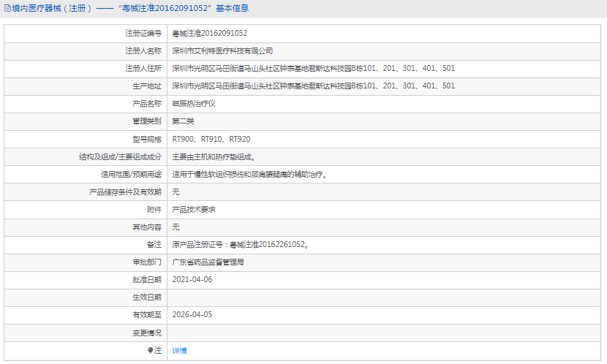The image size is (607, 364).
Task: Click the bulb icon beside the 注 label
Action: [150, 350]
